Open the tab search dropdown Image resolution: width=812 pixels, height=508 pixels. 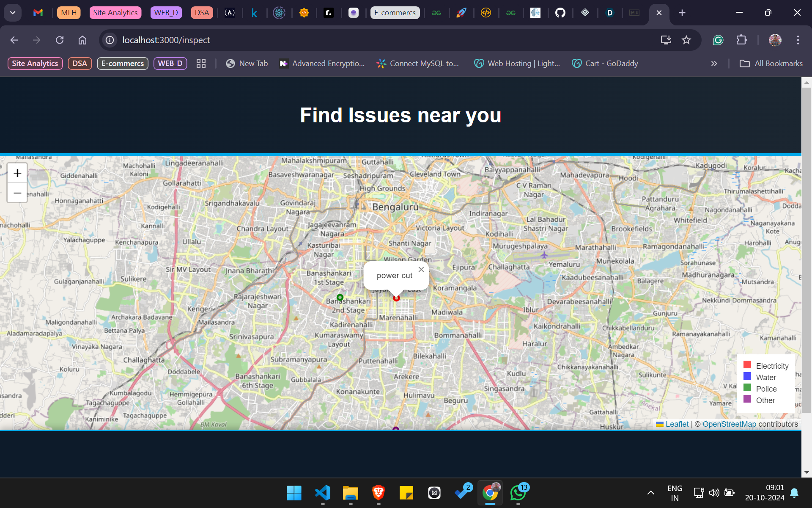(x=13, y=13)
